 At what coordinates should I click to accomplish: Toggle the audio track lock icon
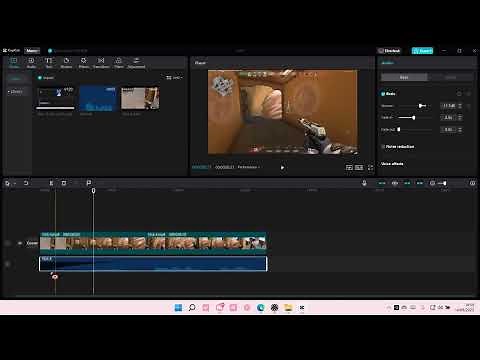pyautogui.click(x=8, y=264)
